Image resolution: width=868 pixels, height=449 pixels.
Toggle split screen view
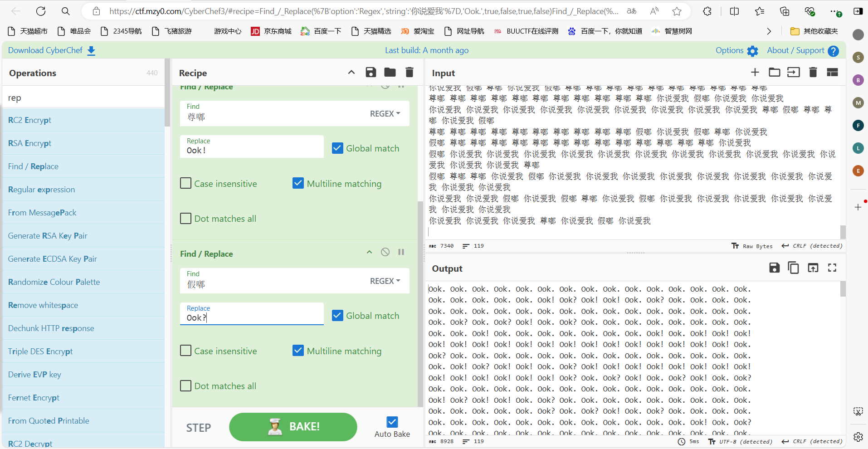pos(735,11)
